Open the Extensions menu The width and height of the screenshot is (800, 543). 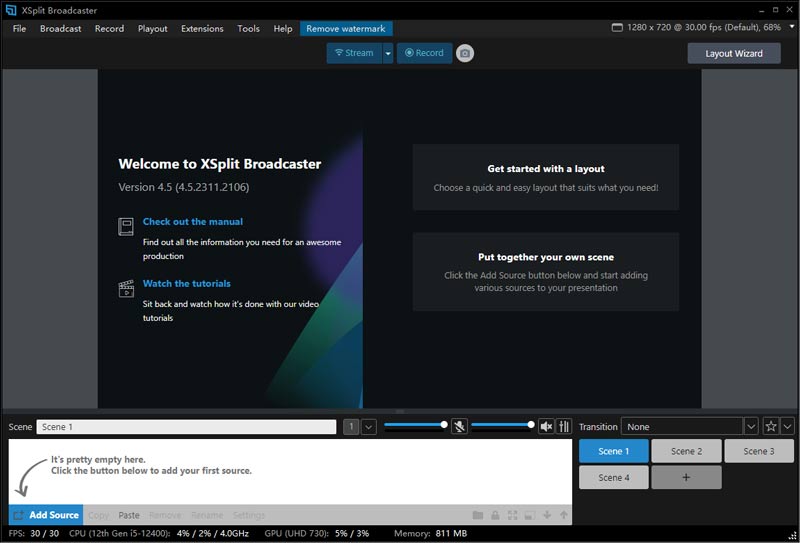click(x=202, y=29)
